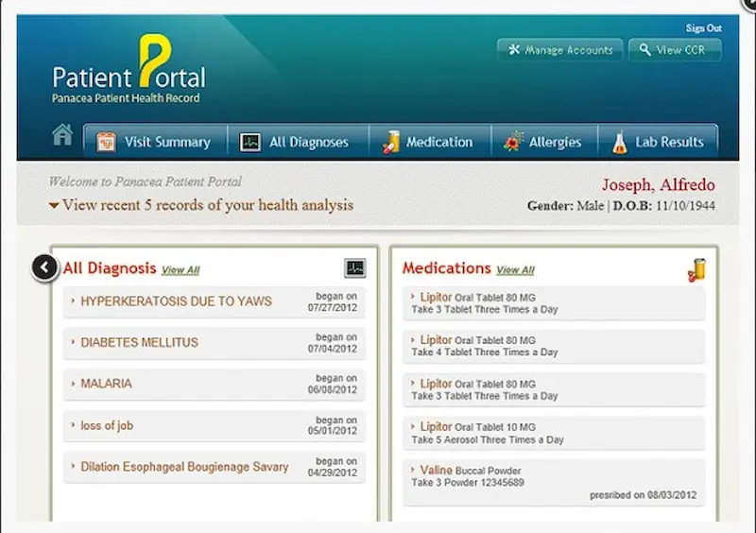Viewport: 756px width, 533px height.
Task: Click the Lab Results flask icon
Action: 620,143
